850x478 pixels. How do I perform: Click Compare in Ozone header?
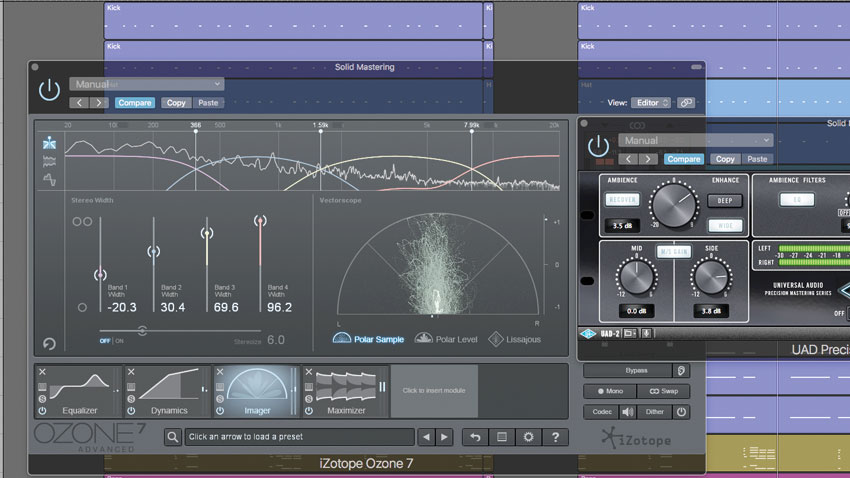coord(135,102)
